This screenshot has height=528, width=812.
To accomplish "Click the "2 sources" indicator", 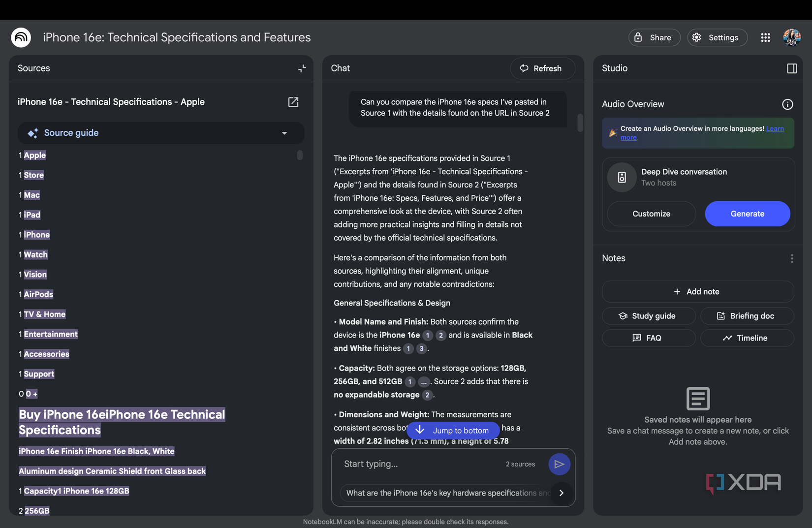I will (x=520, y=464).
